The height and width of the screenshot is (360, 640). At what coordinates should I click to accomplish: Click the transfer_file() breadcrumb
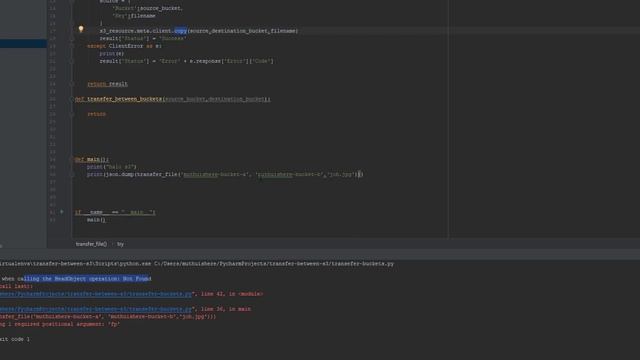tap(91, 244)
